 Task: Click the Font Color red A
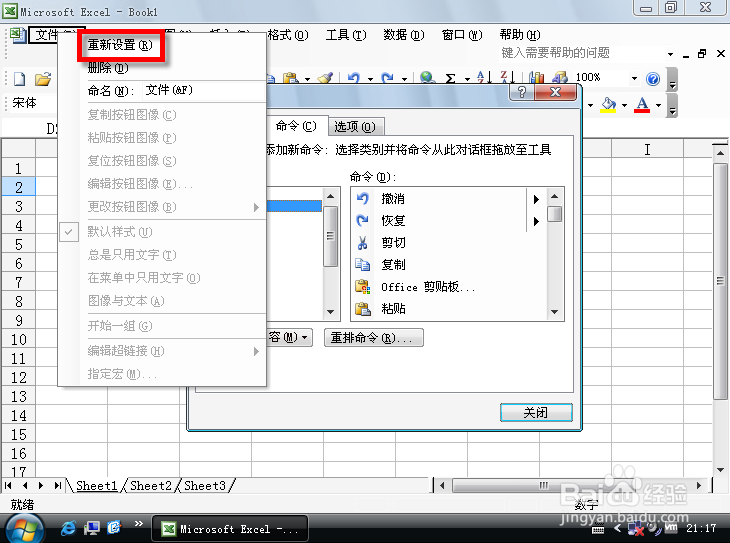click(x=642, y=105)
